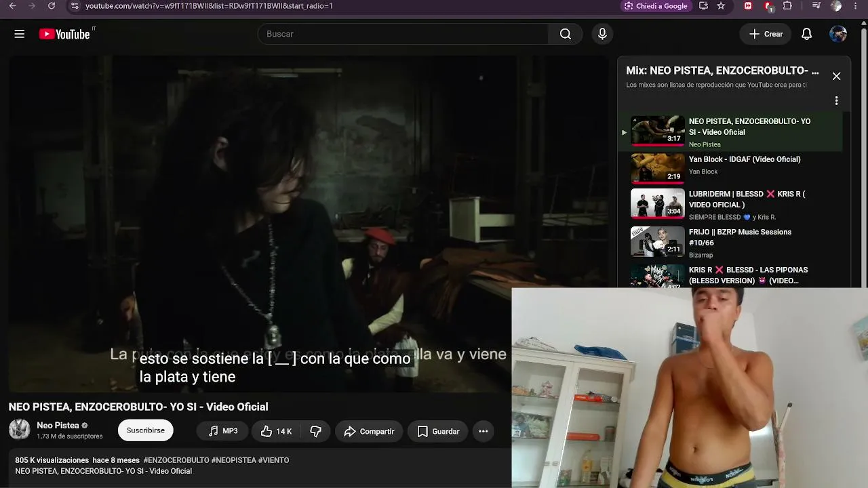Screen dimensions: 868x488
Task: Click the youtube.com address bar URL
Action: (209, 6)
